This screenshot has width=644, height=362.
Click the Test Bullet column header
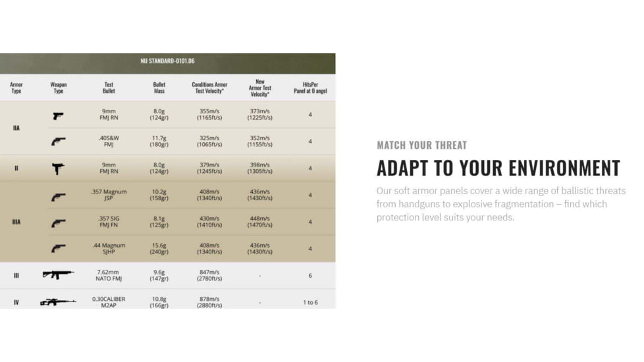pyautogui.click(x=109, y=88)
